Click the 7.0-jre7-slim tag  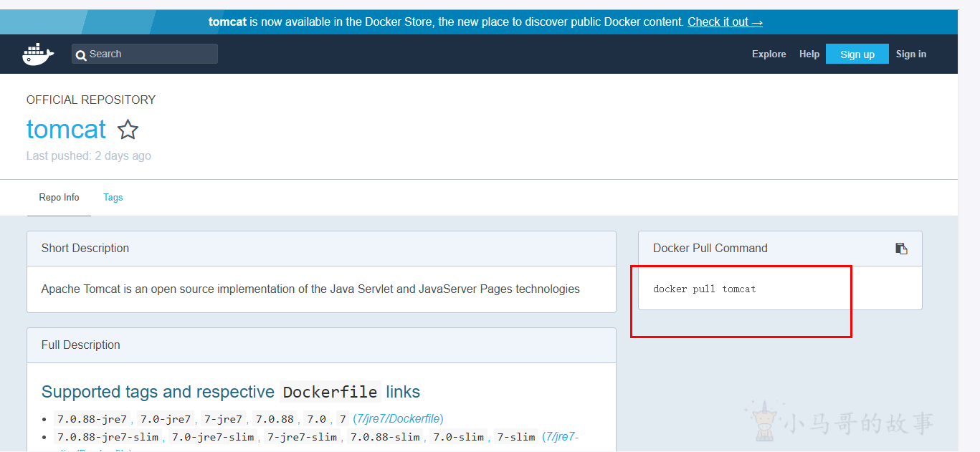tap(212, 436)
